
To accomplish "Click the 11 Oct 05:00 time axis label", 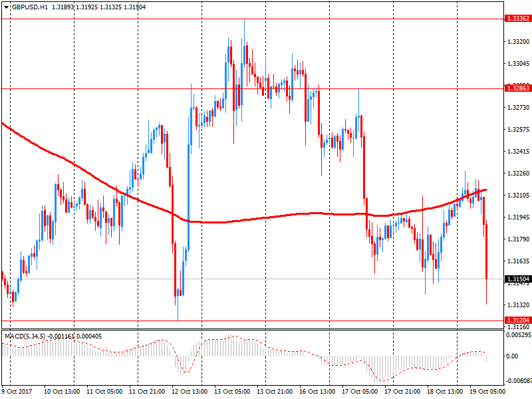I will pyautogui.click(x=104, y=391).
